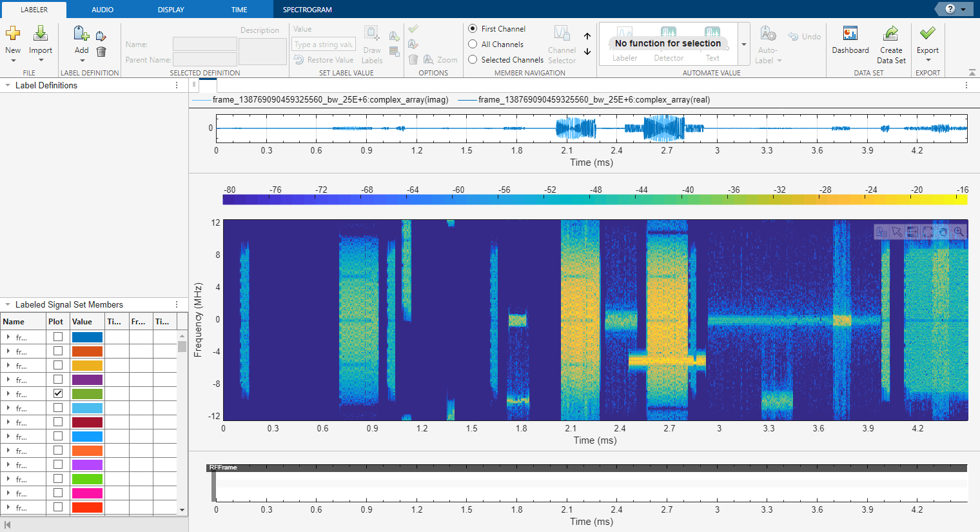Select the arrow pointer tool on the spectrogram

897,232
